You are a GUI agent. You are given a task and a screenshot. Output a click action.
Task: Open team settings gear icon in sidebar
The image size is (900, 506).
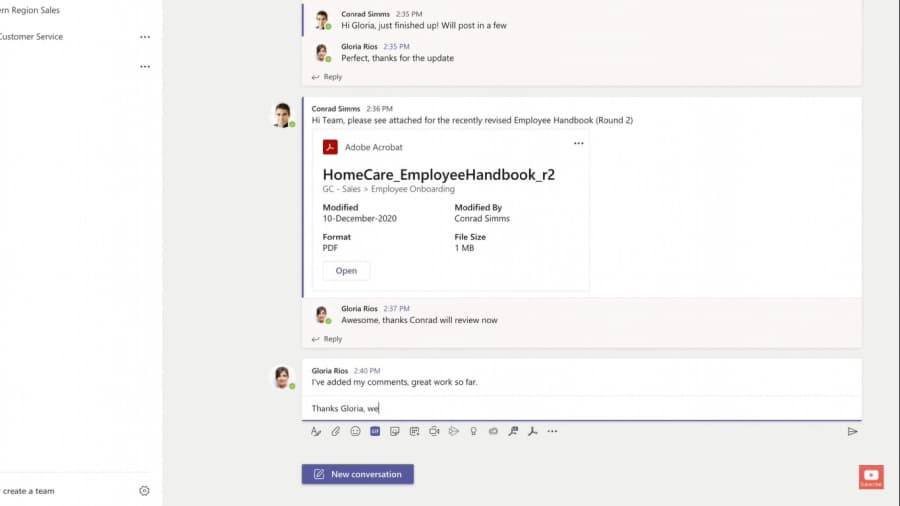coord(144,491)
